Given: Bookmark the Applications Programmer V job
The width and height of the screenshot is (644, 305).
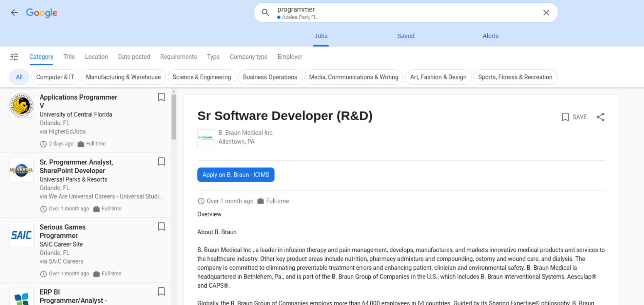Looking at the screenshot, I should [x=161, y=97].
